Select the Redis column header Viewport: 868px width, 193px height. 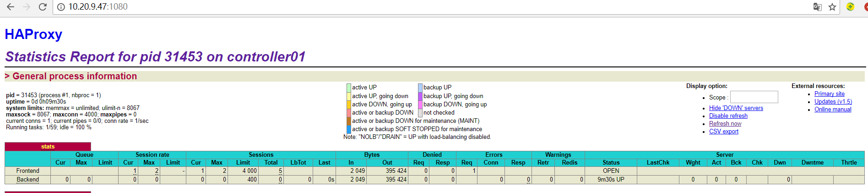click(x=570, y=162)
